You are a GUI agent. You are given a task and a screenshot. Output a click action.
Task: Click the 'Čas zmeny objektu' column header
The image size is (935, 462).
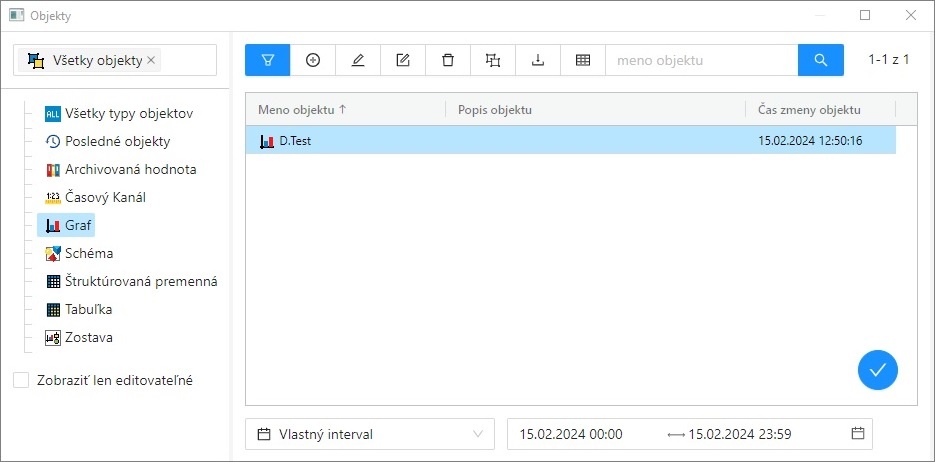[809, 110]
